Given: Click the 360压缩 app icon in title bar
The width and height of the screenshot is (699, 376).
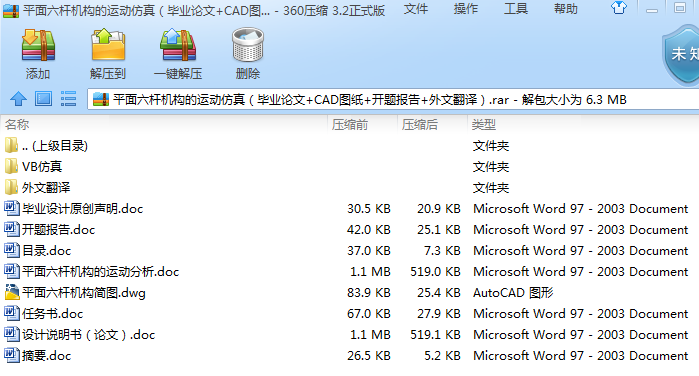Looking at the screenshot, I should click(11, 10).
